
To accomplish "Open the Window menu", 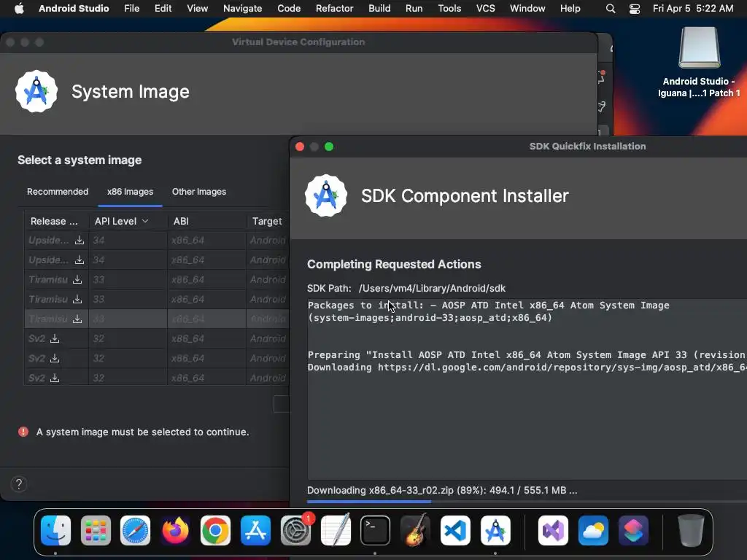I will 527,9.
